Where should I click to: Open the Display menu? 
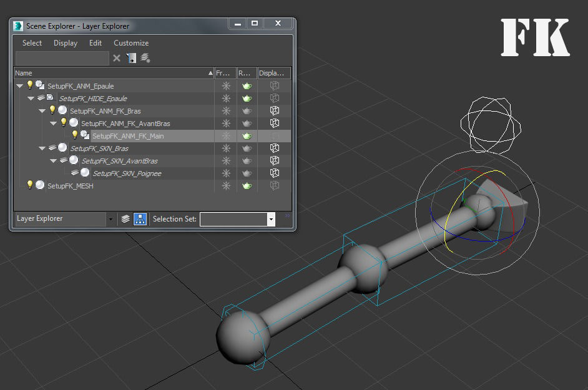pyautogui.click(x=66, y=43)
